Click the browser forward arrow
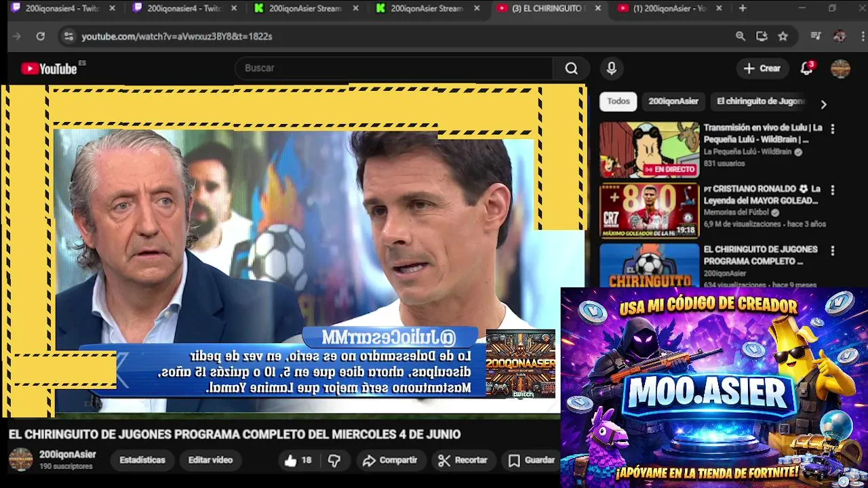The height and width of the screenshot is (488, 868). click(17, 37)
